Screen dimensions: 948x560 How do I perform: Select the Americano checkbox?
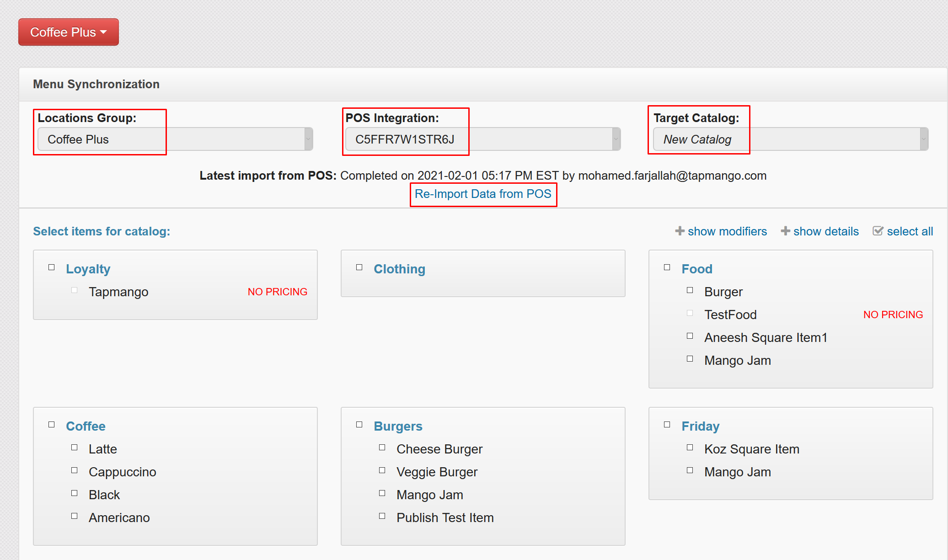74,516
